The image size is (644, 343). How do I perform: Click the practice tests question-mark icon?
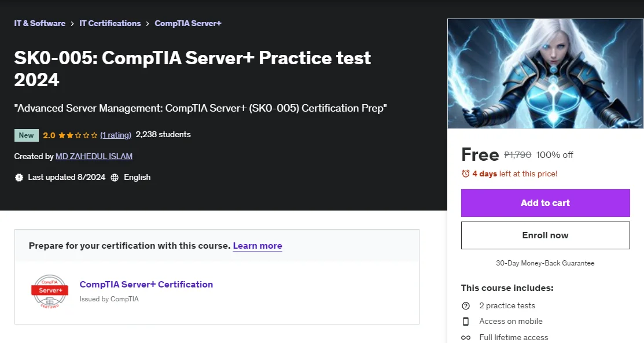(466, 305)
